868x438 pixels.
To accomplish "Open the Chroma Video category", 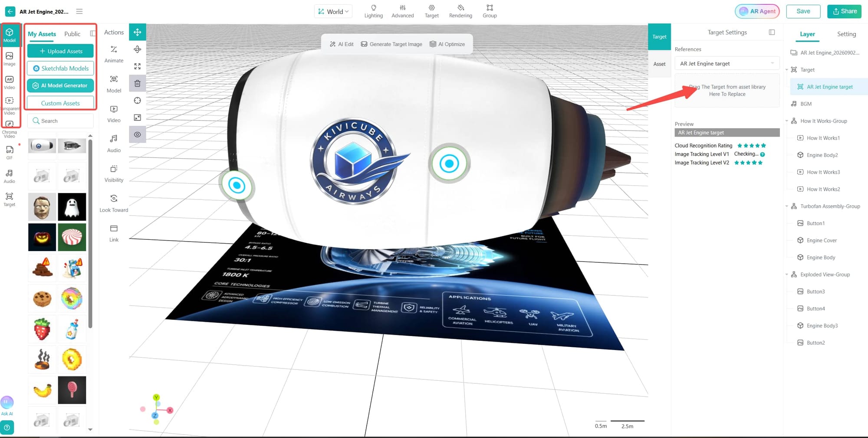I will [x=10, y=129].
